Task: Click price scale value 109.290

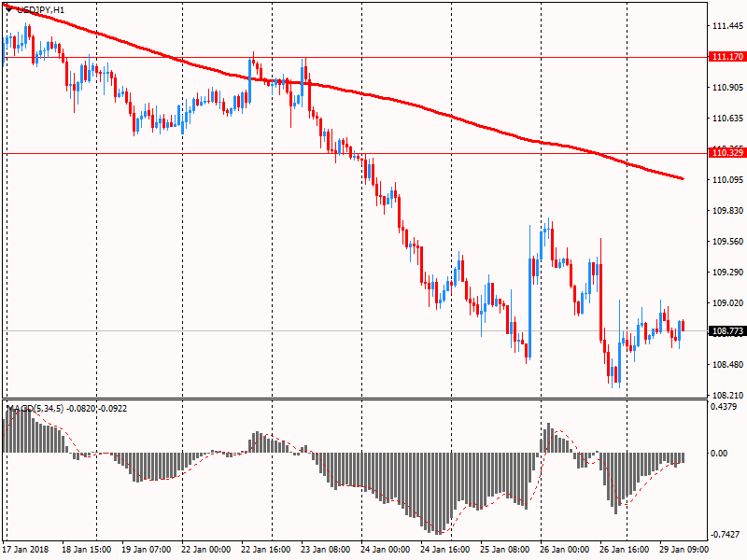Action: point(727,272)
